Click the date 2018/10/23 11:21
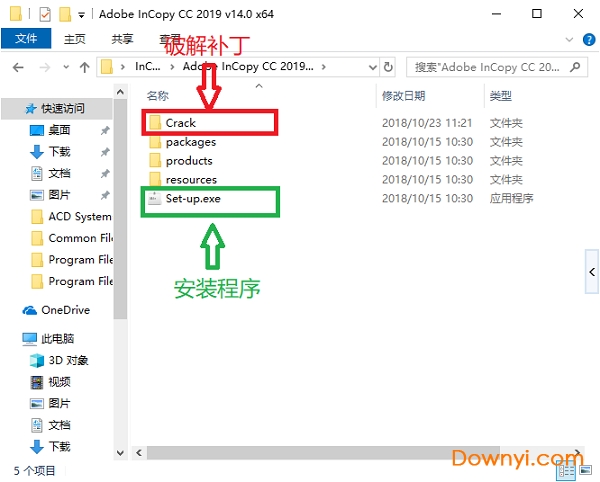The image size is (600, 482). pos(427,123)
